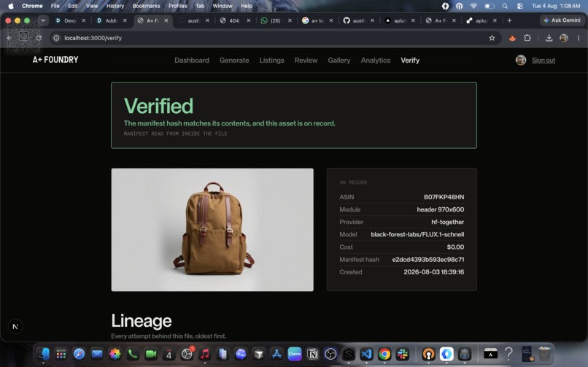Image resolution: width=588 pixels, height=367 pixels.
Task: Reload the current page
Action: click(x=39, y=38)
